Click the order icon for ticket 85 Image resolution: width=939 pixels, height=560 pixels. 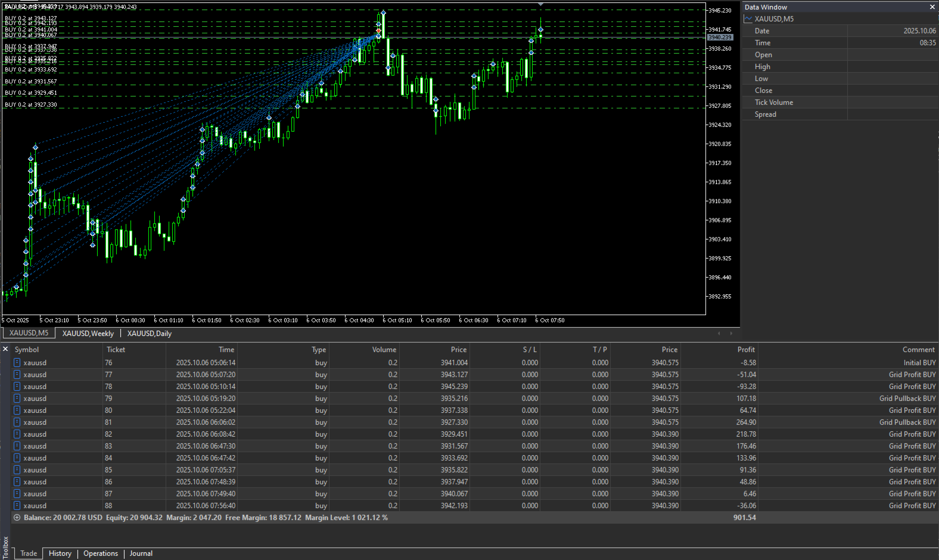coord(17,469)
